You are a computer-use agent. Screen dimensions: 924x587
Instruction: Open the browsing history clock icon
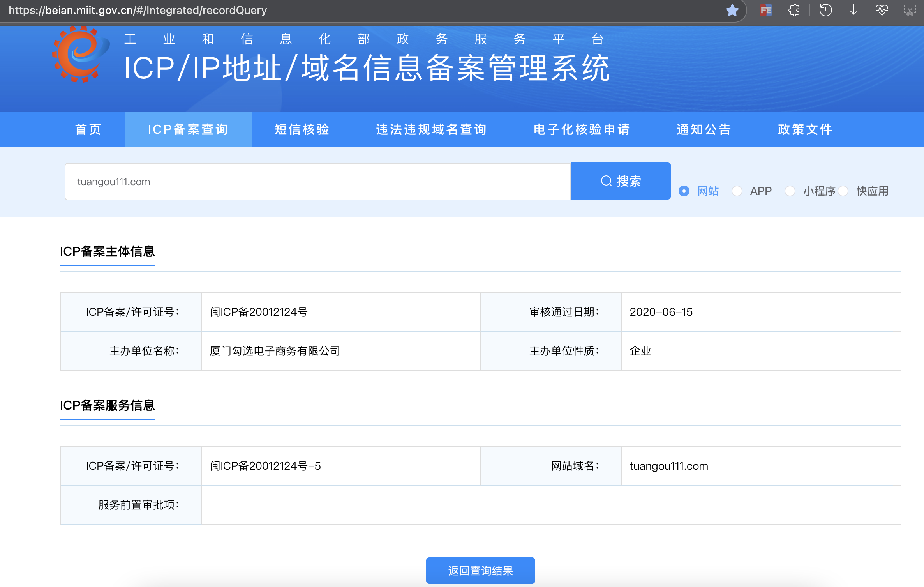coord(825,11)
